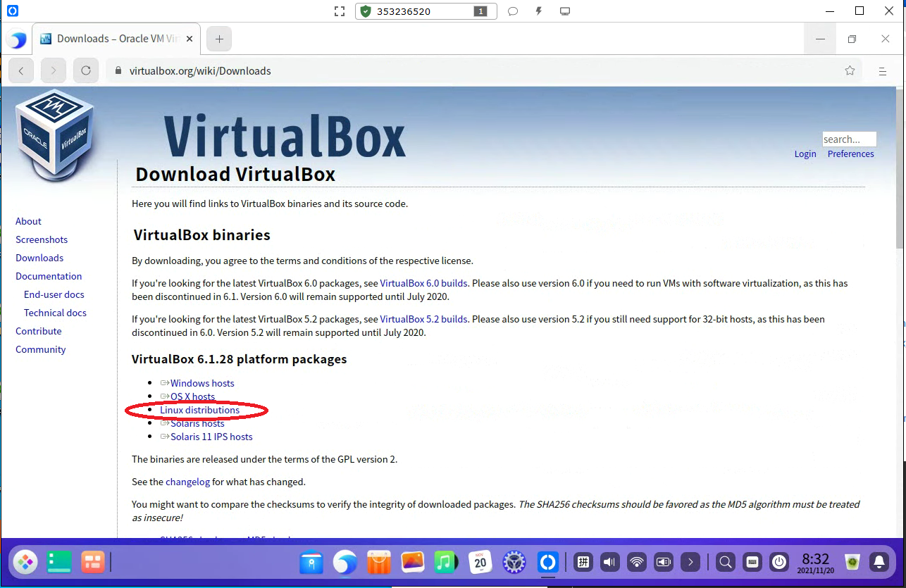Viewport: 906px width, 588px height.
Task: Open the volume control in the tray
Action: 610,562
